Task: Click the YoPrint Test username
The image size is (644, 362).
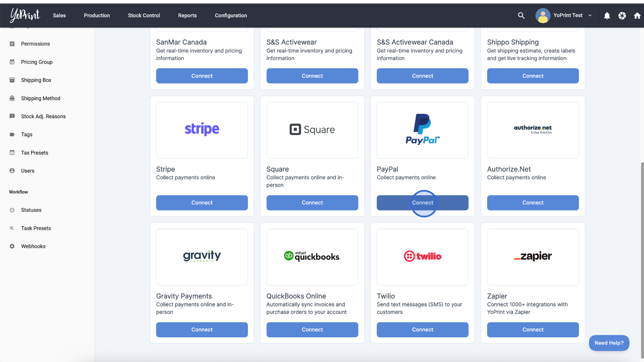Action: tap(568, 15)
